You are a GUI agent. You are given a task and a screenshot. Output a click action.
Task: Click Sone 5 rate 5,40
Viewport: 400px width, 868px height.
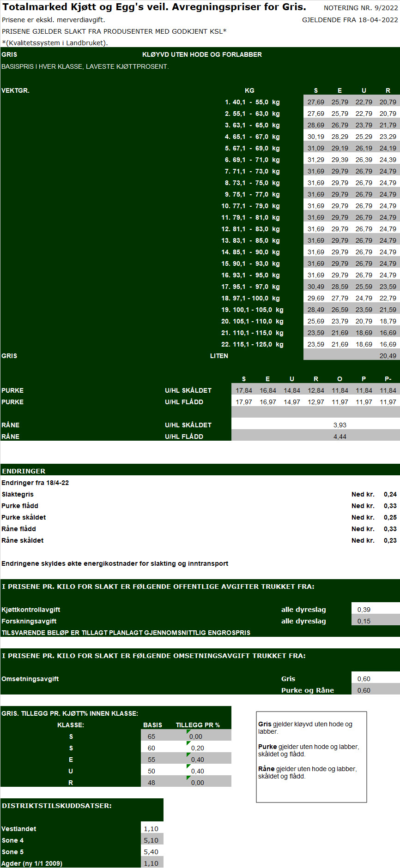[x=151, y=852]
